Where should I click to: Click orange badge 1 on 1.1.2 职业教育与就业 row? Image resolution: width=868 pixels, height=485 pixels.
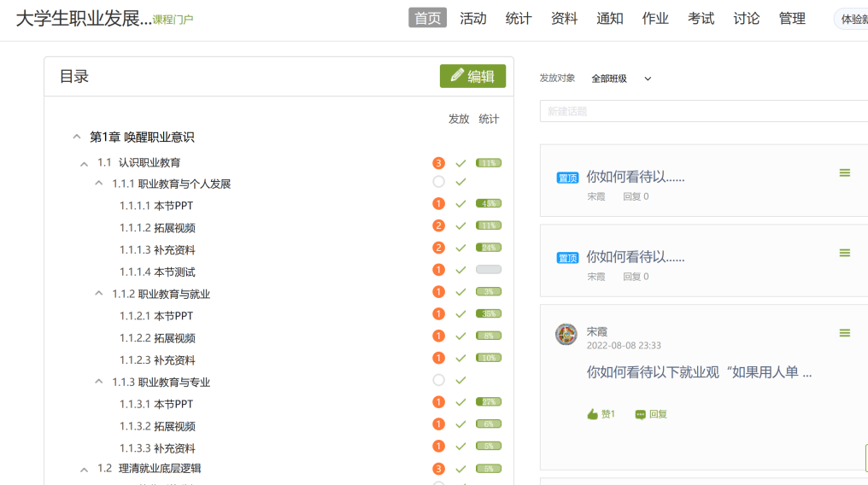coord(438,292)
